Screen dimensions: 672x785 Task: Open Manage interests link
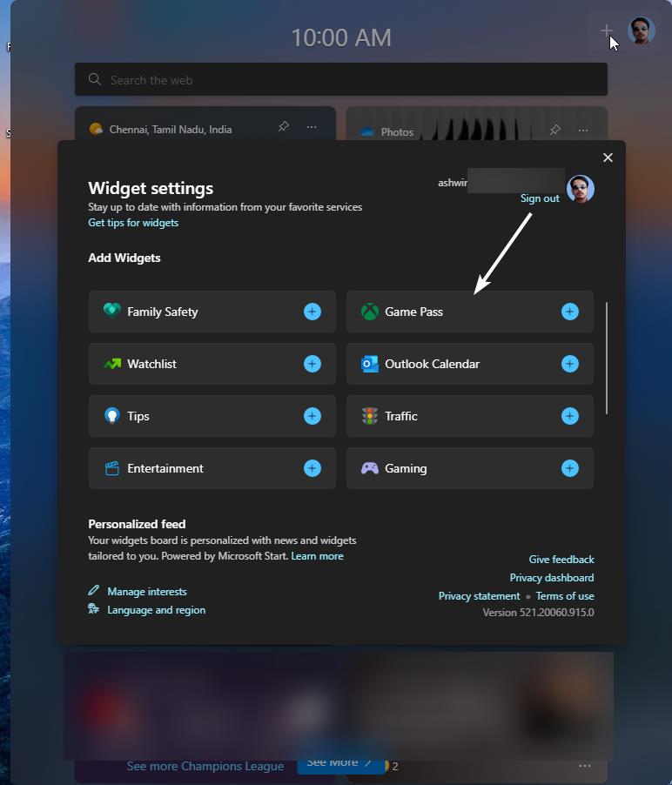point(147,591)
